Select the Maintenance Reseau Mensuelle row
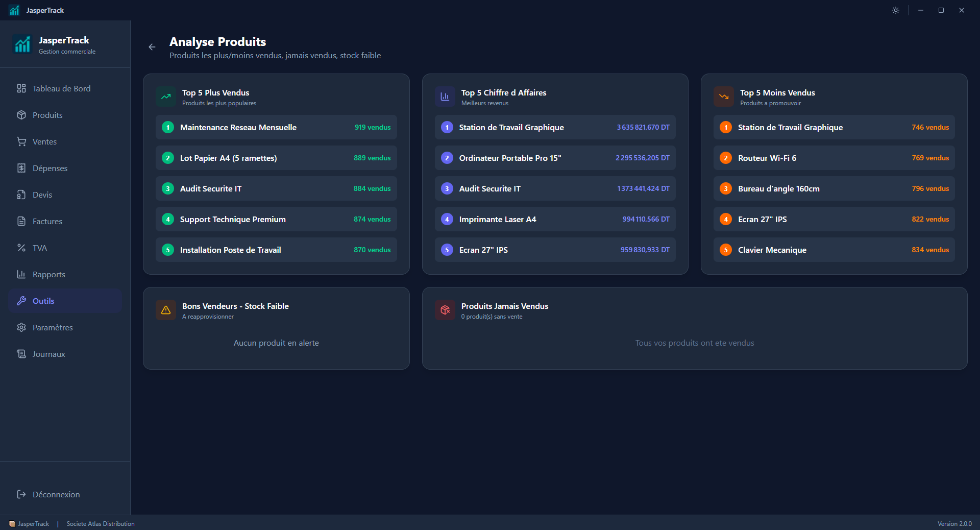 point(276,127)
